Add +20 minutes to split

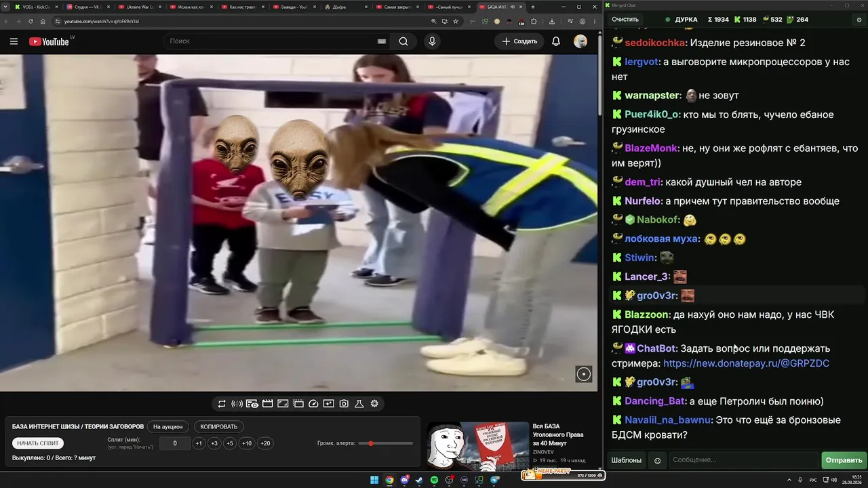(x=265, y=443)
